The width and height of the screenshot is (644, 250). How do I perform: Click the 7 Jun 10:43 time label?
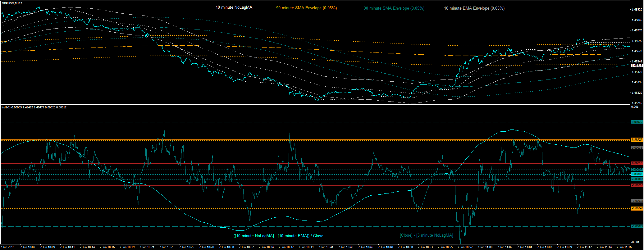[x=346, y=248]
